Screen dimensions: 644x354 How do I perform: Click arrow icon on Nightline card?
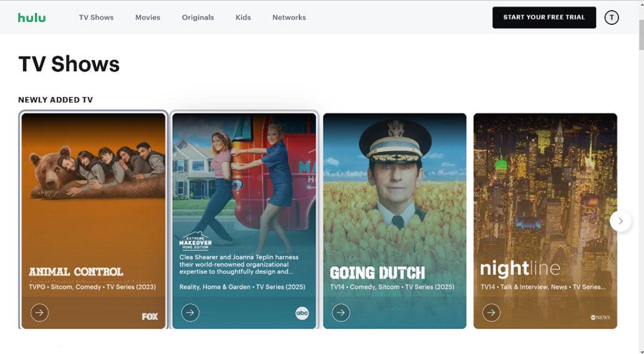pos(491,312)
